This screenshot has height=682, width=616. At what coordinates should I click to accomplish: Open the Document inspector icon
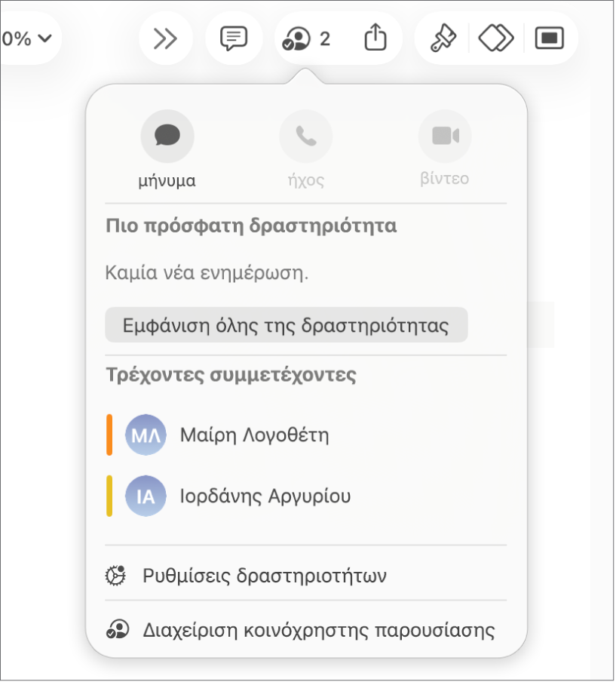point(550,38)
